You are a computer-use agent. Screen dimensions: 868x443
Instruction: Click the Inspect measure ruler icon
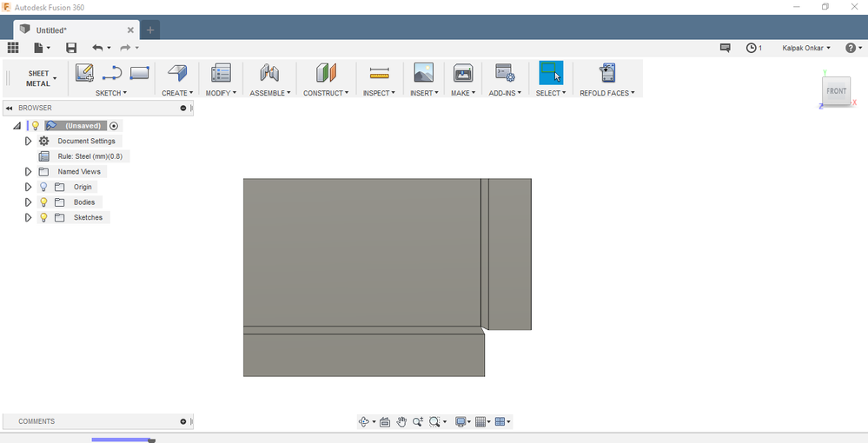click(379, 73)
